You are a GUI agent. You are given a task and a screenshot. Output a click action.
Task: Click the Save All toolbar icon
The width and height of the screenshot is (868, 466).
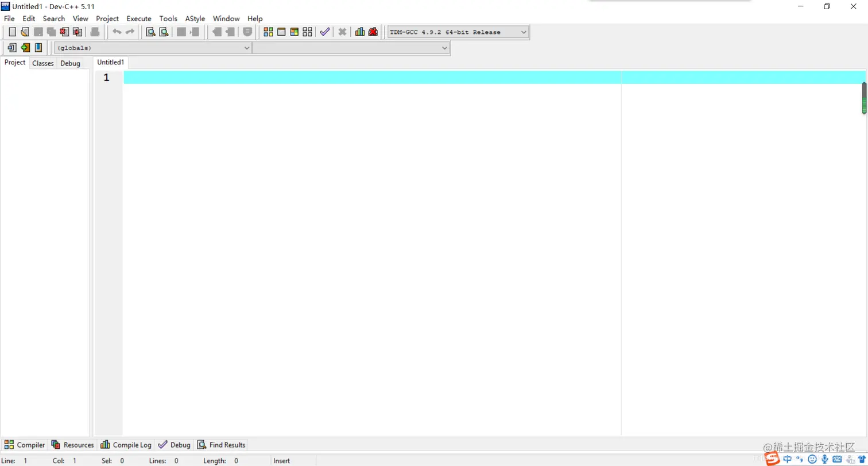pos(51,32)
